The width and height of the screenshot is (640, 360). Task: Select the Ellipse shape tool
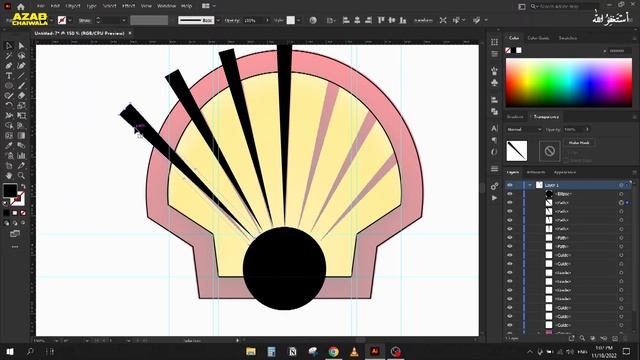tap(9, 86)
